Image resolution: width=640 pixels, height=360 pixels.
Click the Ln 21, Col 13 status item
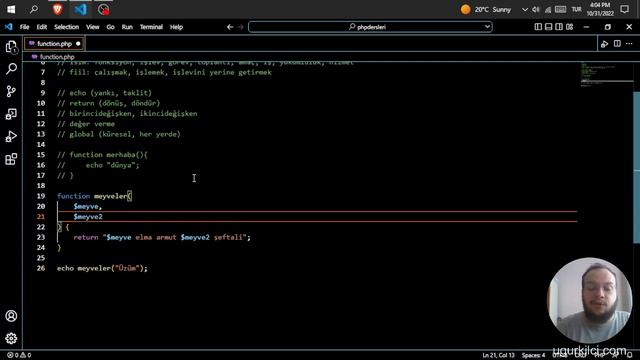[x=498, y=355]
